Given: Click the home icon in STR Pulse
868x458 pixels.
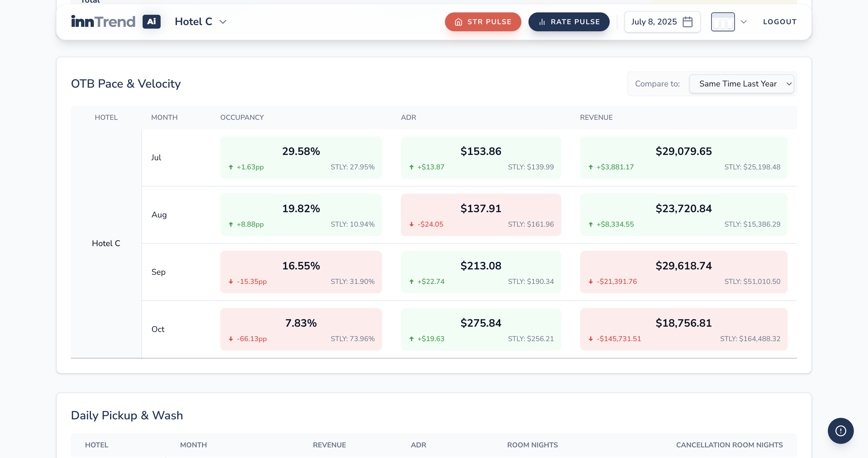Looking at the screenshot, I should 458,22.
